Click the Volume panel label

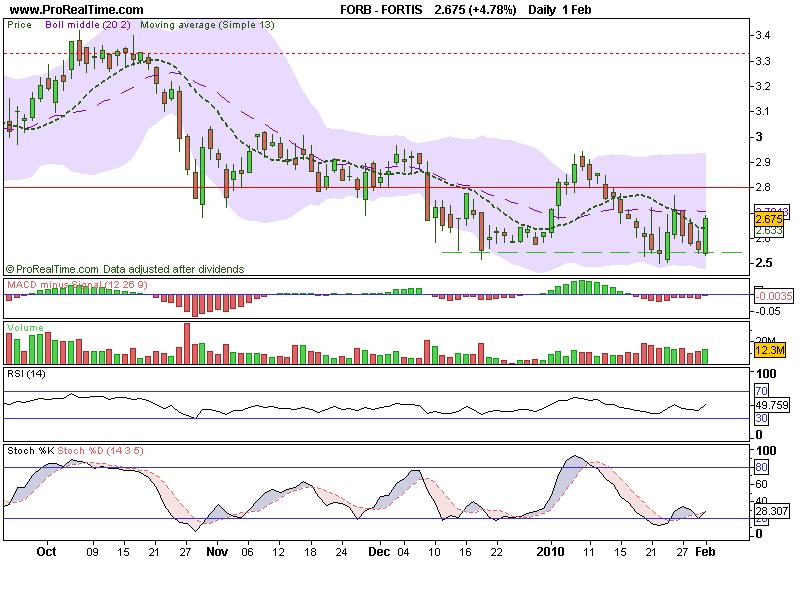[26, 328]
